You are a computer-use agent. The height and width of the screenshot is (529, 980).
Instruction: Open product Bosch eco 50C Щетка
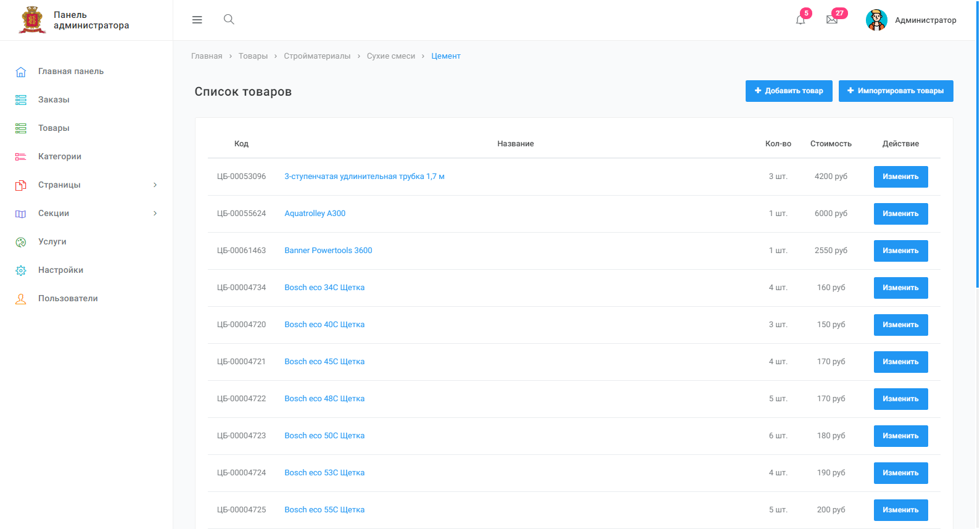[324, 436]
